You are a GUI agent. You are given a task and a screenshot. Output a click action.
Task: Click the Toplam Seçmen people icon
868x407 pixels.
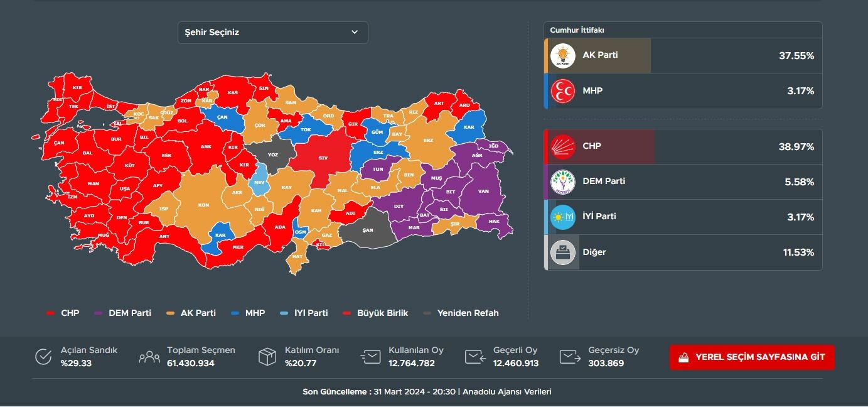[149, 357]
